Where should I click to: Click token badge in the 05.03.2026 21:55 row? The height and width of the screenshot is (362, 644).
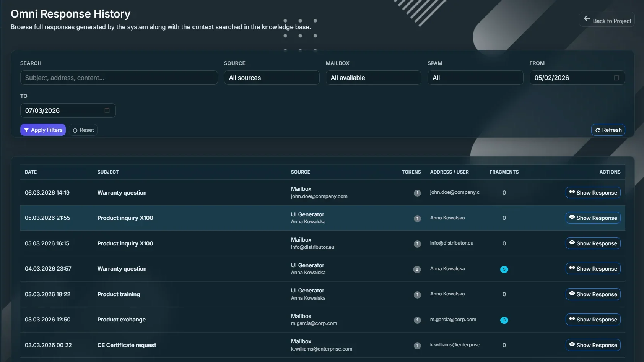tap(417, 219)
